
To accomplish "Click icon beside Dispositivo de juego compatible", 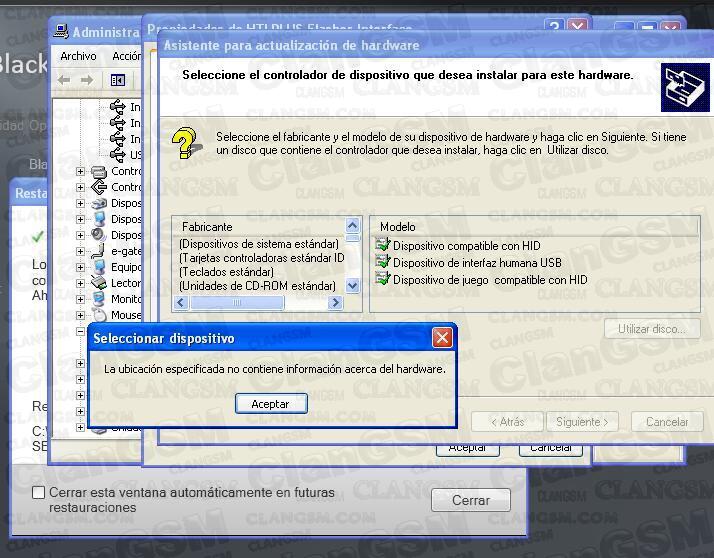I will click(383, 279).
